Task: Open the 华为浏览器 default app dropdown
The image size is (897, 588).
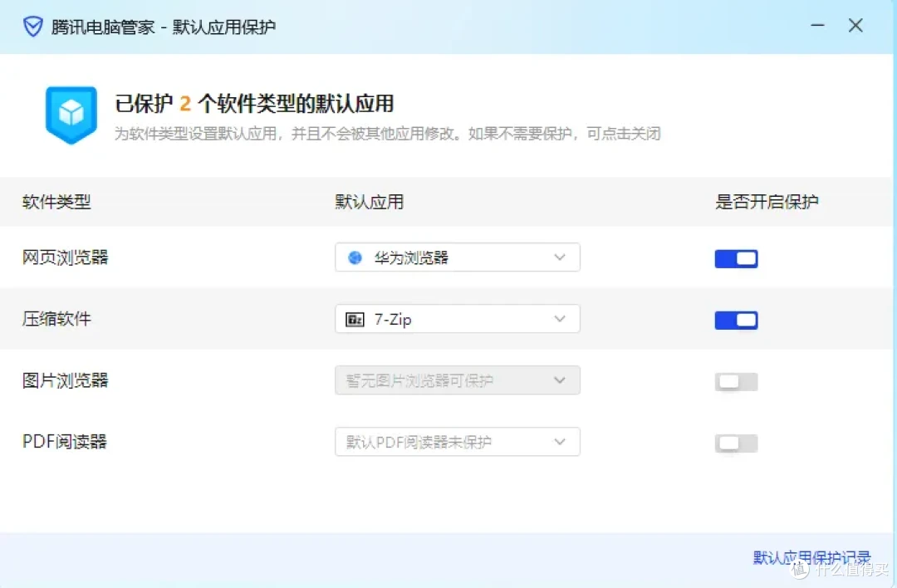Action: [x=457, y=257]
